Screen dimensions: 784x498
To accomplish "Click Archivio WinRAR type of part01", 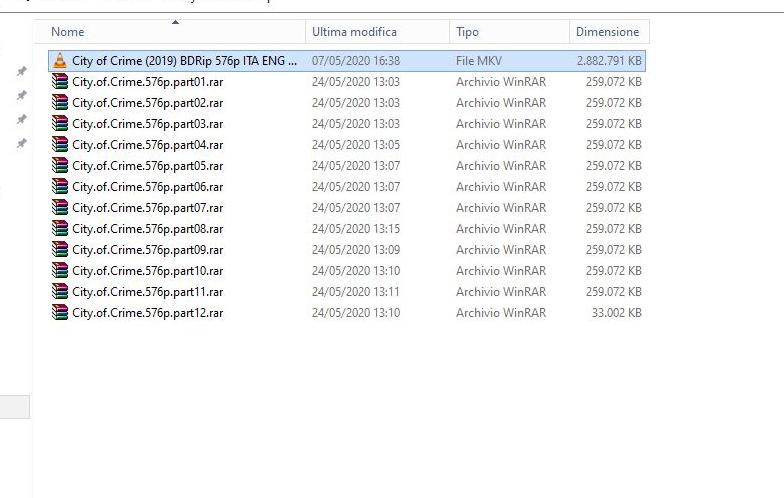I will [501, 82].
